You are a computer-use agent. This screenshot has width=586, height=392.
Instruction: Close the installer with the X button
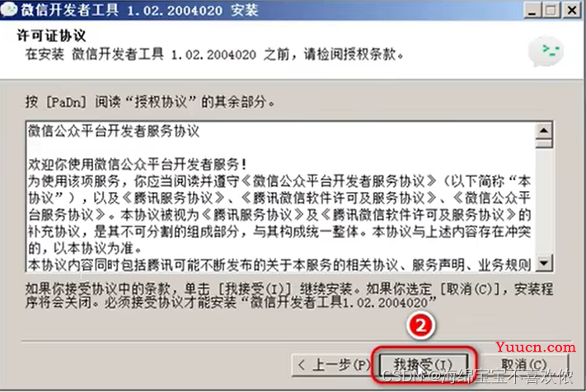coord(572,10)
